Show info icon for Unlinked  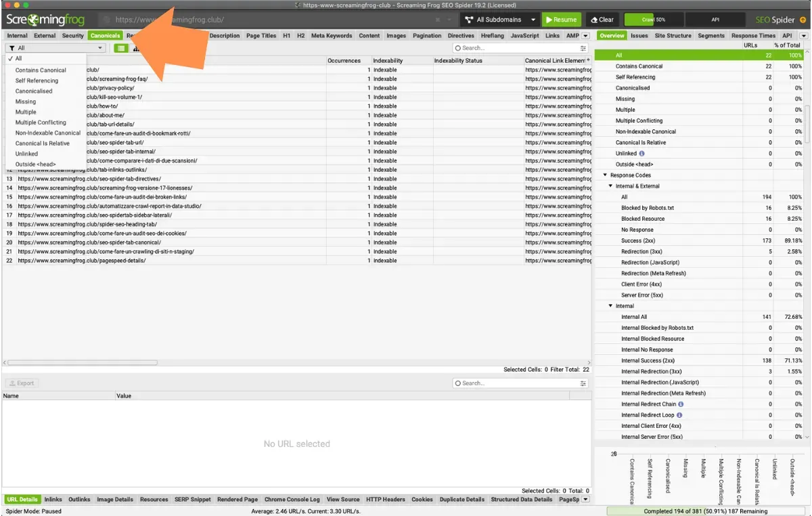(642, 154)
